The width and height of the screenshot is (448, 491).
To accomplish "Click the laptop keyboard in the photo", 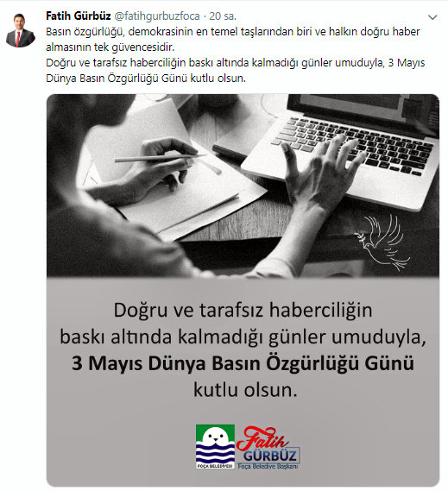I will click(353, 145).
